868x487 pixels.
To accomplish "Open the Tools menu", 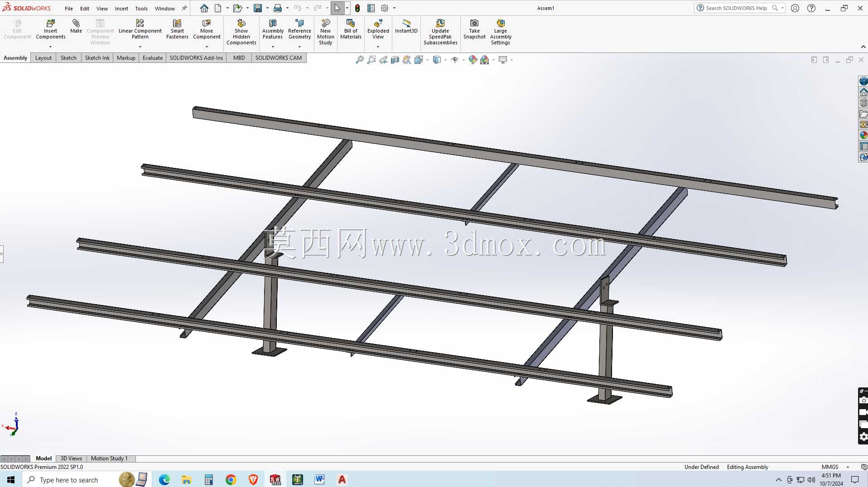I will pos(141,9).
